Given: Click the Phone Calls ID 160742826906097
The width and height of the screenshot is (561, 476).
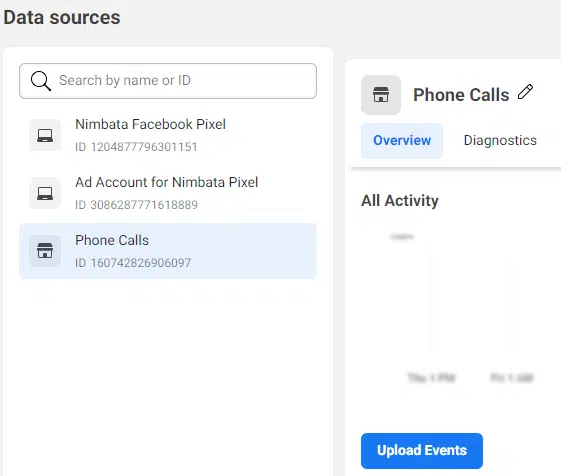Looking at the screenshot, I should (x=133, y=263).
